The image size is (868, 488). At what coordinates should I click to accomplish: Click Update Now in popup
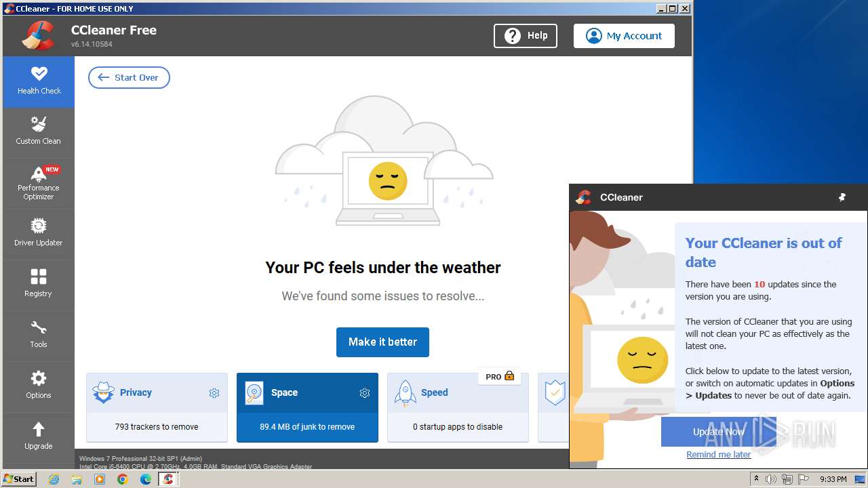[x=719, y=432]
